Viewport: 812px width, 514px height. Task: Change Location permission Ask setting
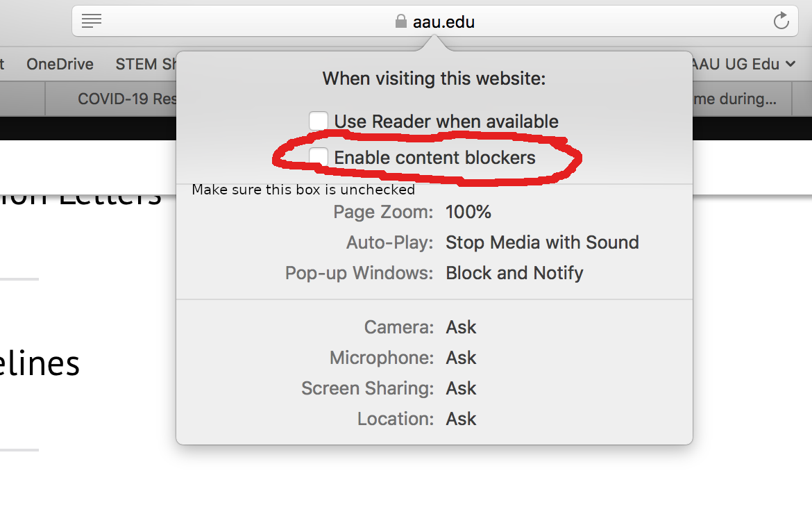pyautogui.click(x=461, y=419)
